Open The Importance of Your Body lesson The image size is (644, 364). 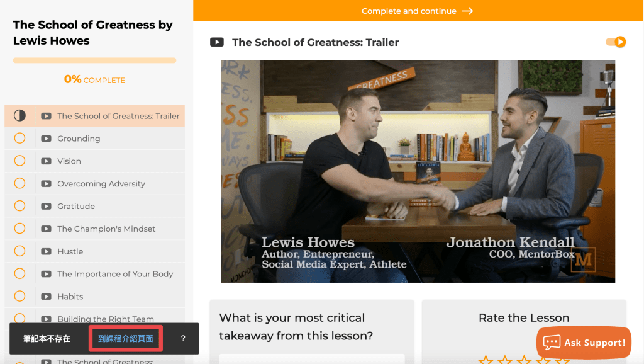(x=115, y=274)
